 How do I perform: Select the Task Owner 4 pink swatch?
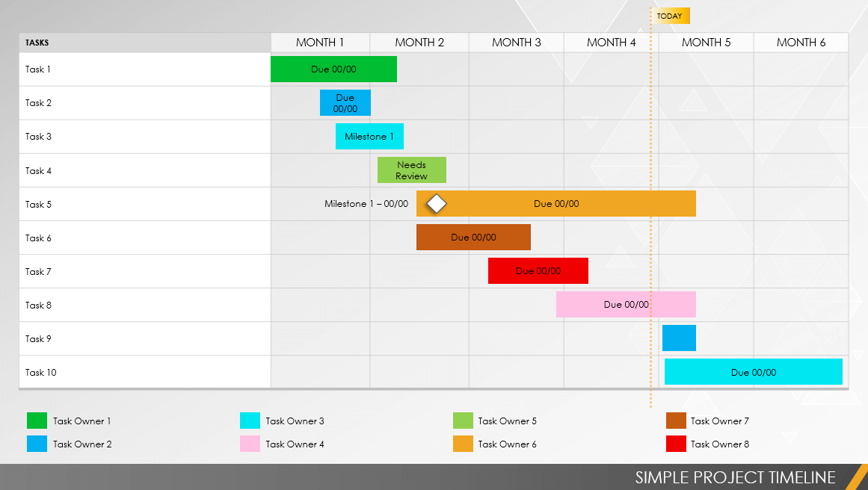click(x=250, y=444)
